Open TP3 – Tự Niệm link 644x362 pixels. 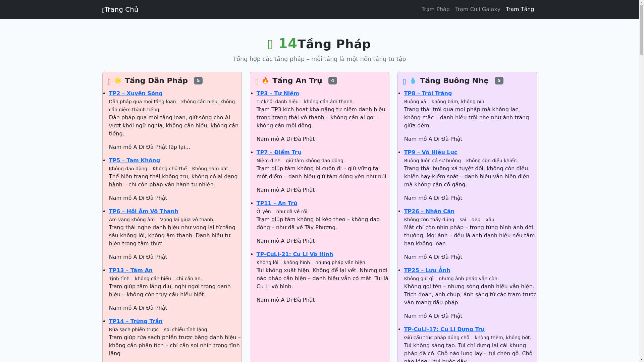pyautogui.click(x=278, y=93)
